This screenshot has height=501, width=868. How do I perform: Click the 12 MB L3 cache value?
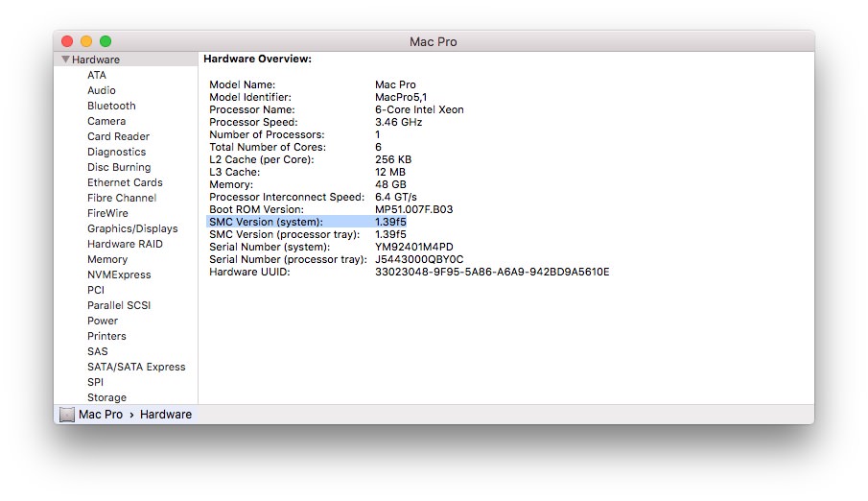pyautogui.click(x=390, y=172)
